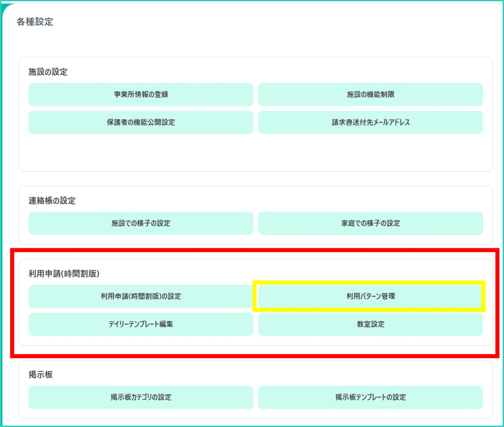Click the 各種設定 page title
Screen dimensions: 504x427
point(35,22)
